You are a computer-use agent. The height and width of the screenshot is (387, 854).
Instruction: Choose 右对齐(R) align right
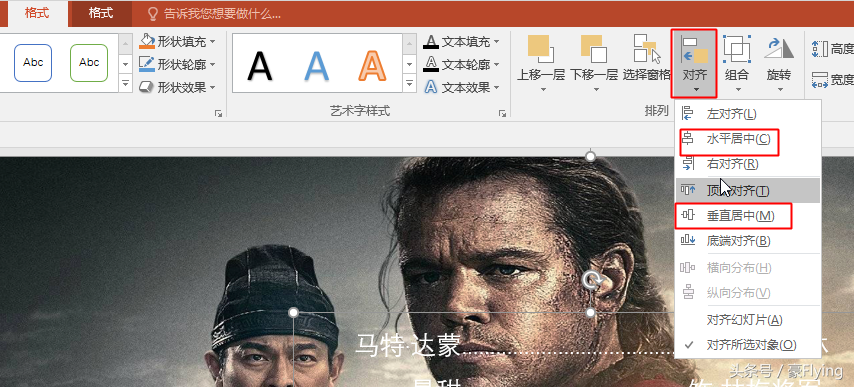click(x=747, y=163)
